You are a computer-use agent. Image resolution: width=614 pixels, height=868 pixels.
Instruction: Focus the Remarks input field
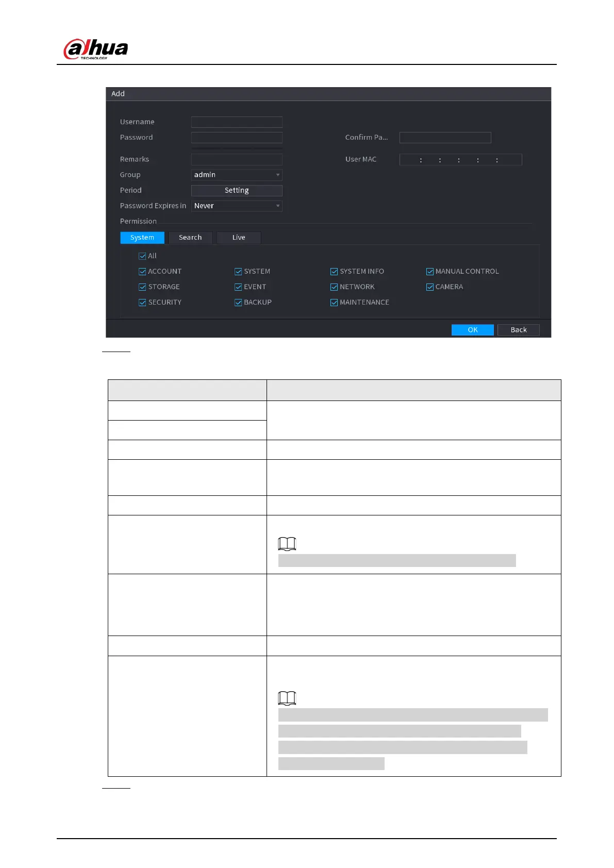(237, 159)
